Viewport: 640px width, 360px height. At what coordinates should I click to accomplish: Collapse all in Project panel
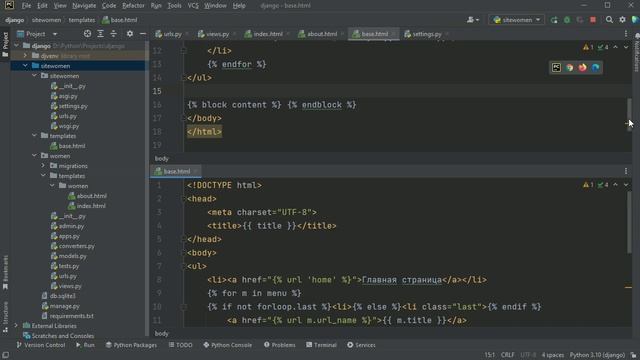[x=113, y=34]
